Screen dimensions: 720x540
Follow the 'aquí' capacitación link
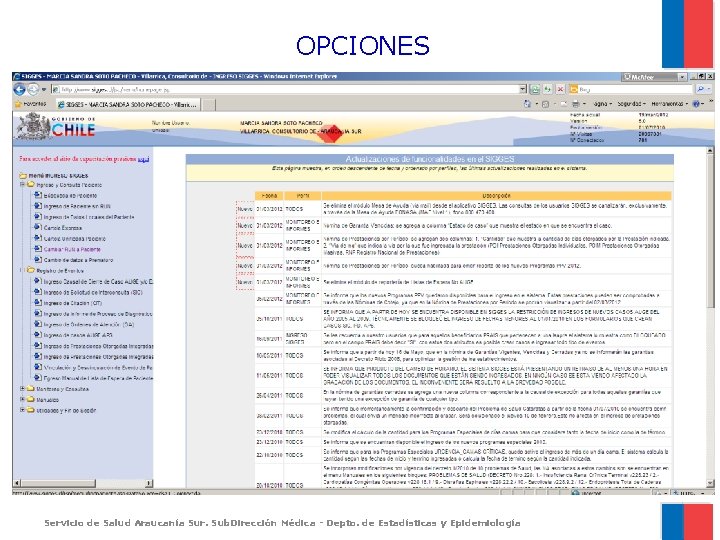coord(143,159)
